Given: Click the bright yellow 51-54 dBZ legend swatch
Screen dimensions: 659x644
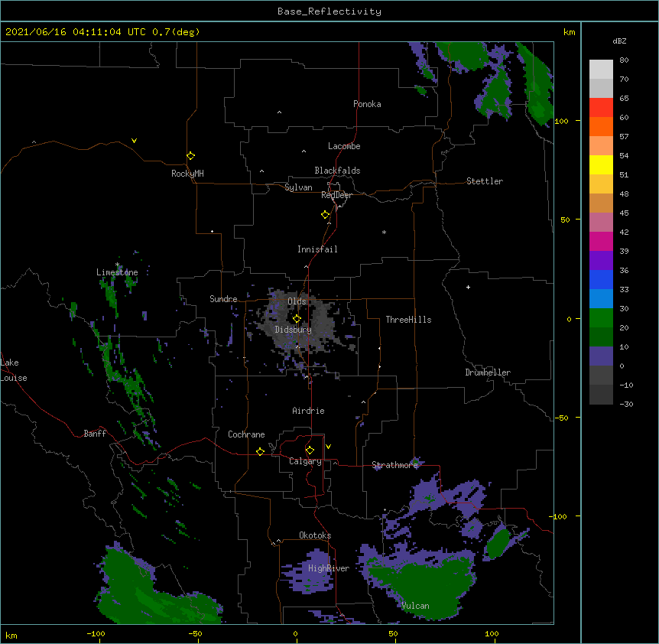Looking at the screenshot, I should pos(601,164).
